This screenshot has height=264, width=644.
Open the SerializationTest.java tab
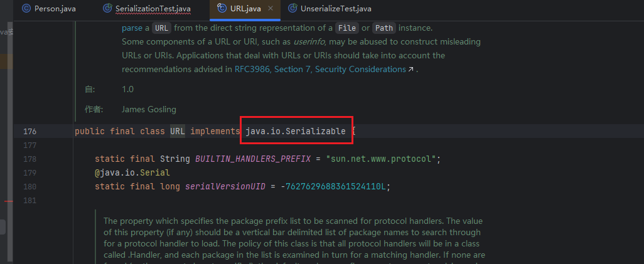153,9
